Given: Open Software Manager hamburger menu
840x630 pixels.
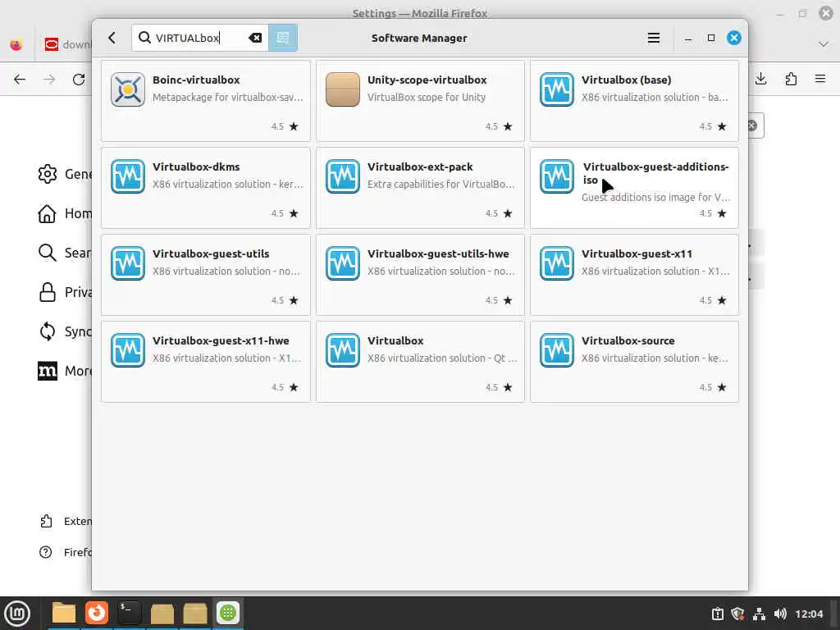Looking at the screenshot, I should 653,38.
